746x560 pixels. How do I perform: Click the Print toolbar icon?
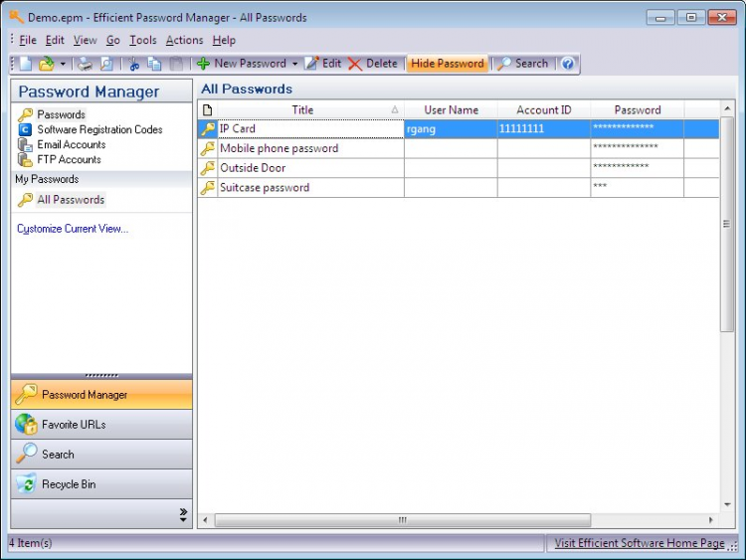pos(86,64)
